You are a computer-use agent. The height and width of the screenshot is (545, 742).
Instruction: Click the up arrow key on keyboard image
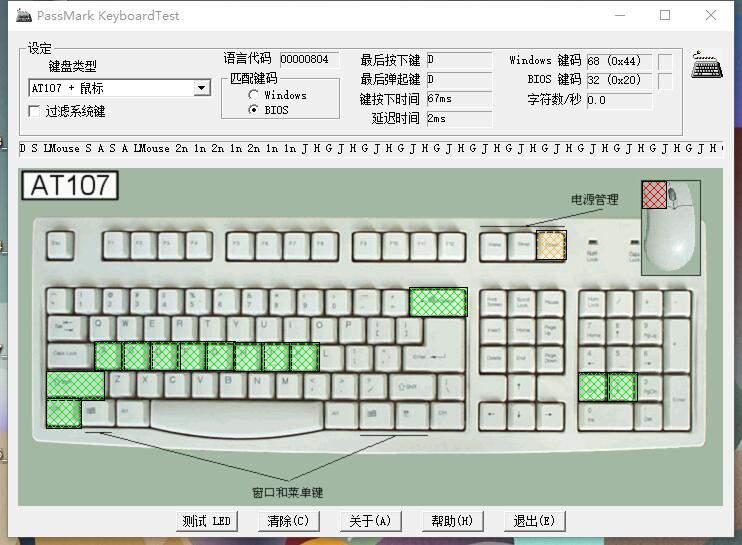coord(521,387)
